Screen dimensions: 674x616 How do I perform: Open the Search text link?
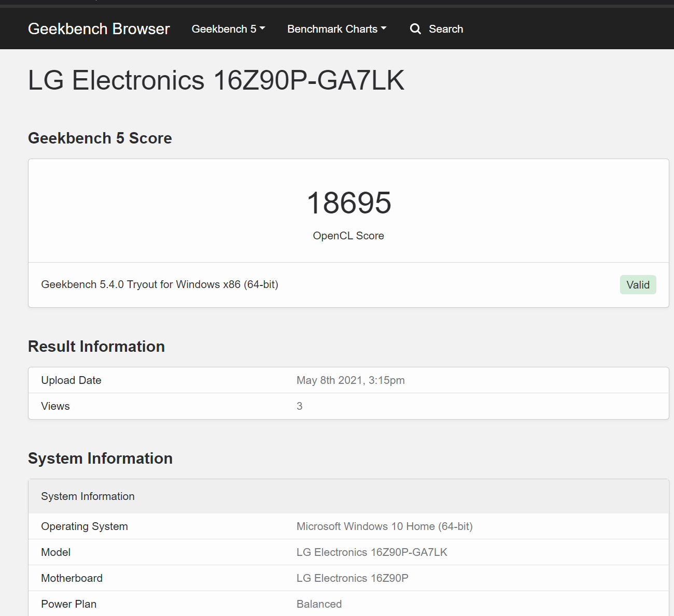click(x=446, y=29)
